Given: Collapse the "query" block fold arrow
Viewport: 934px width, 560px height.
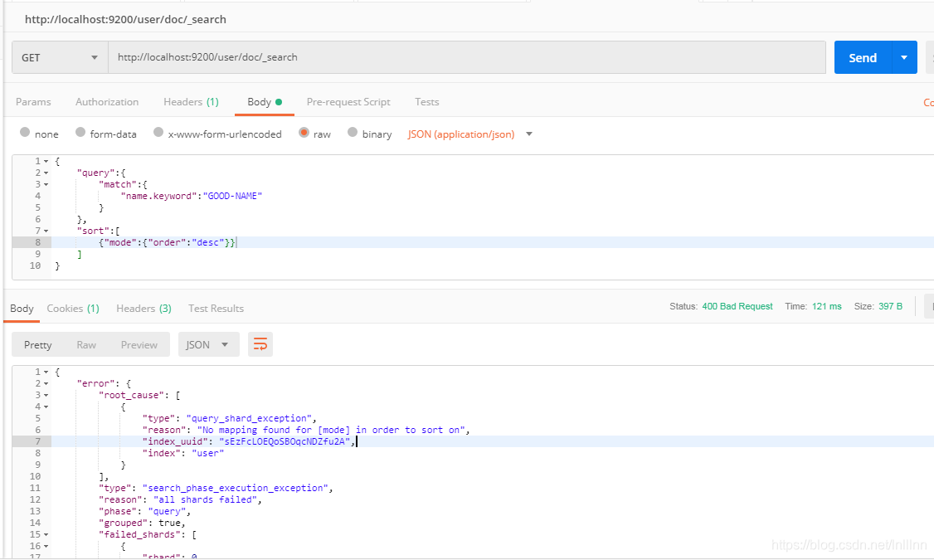Looking at the screenshot, I should 46,173.
